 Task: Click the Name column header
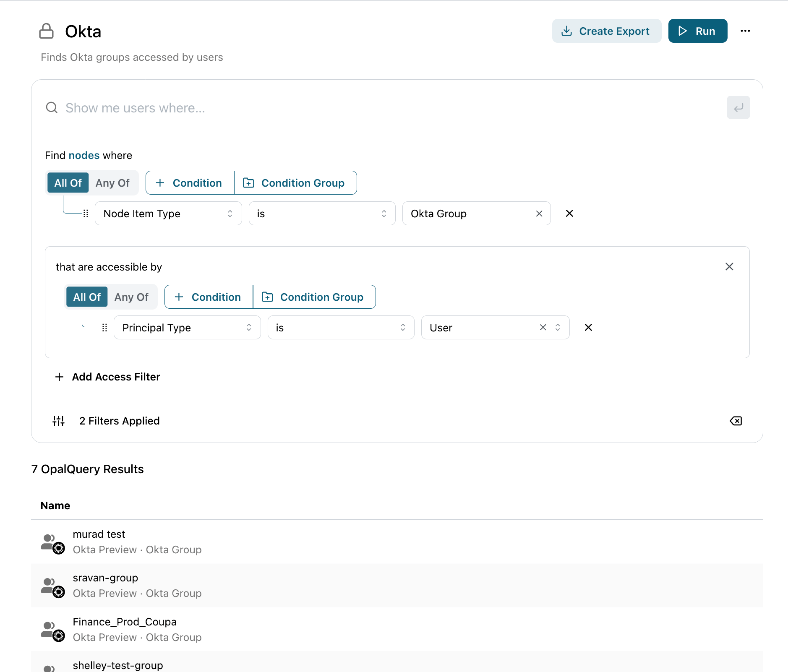[55, 505]
